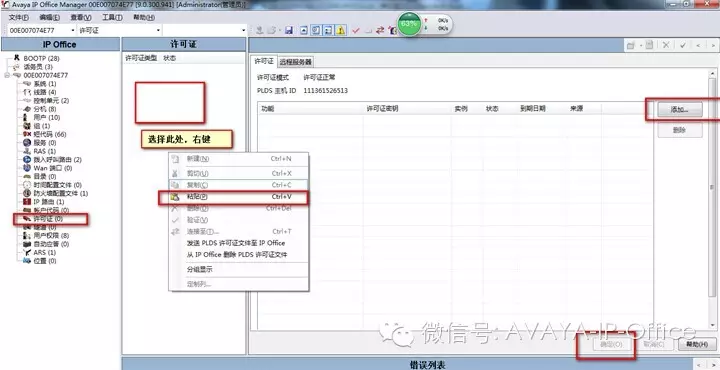Image resolution: width=720 pixels, height=370 pixels.
Task: Select 时间配置文件 (0) tree item
Action: pyautogui.click(x=57, y=185)
